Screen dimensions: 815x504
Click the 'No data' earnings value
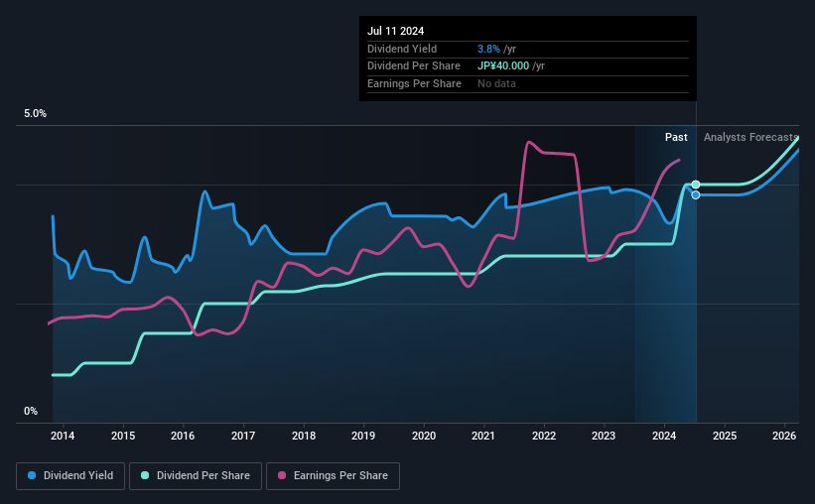click(x=496, y=83)
